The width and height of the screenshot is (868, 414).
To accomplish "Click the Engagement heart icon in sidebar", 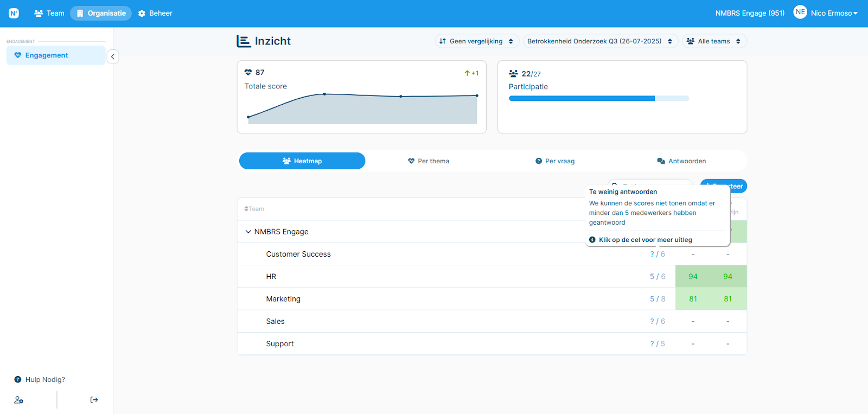I will point(18,55).
